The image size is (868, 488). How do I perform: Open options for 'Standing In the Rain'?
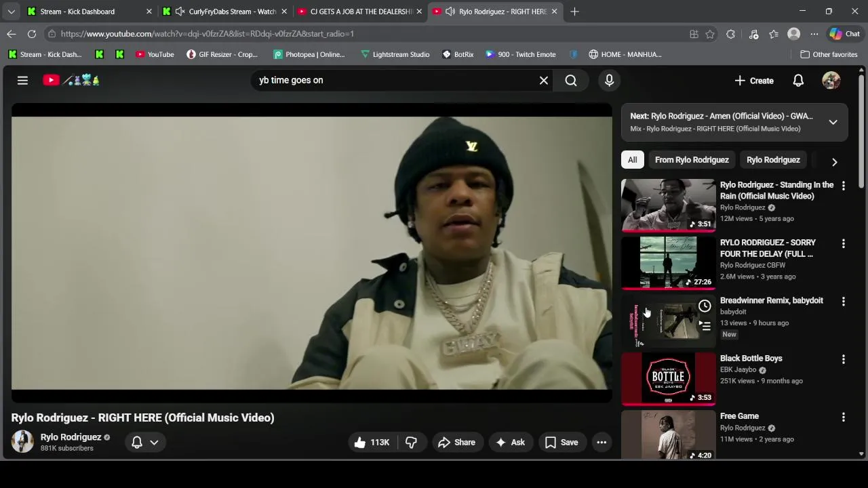843,185
